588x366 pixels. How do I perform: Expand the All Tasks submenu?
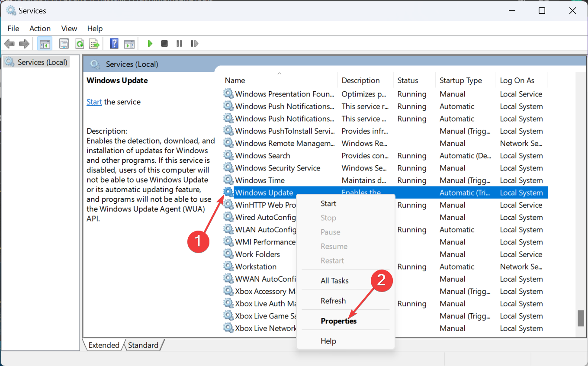(335, 280)
